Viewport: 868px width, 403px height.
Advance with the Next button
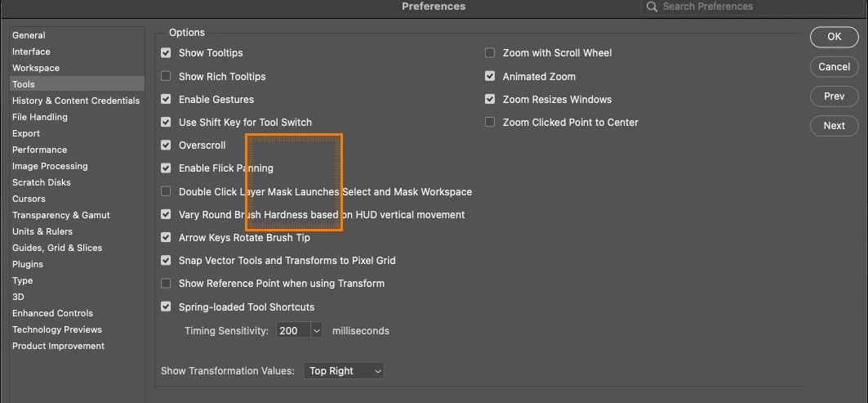(834, 126)
